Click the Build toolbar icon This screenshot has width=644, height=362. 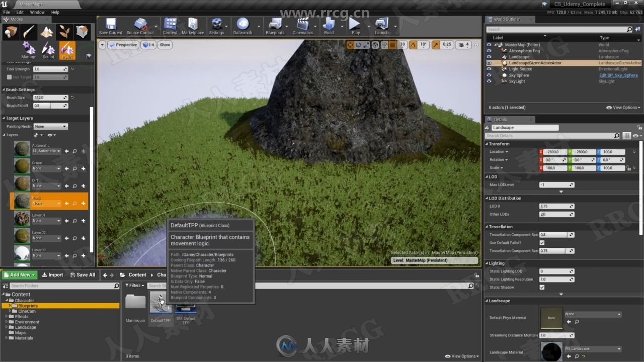point(329,26)
